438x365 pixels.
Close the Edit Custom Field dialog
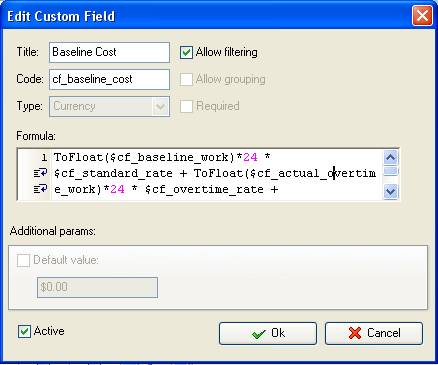(422, 15)
